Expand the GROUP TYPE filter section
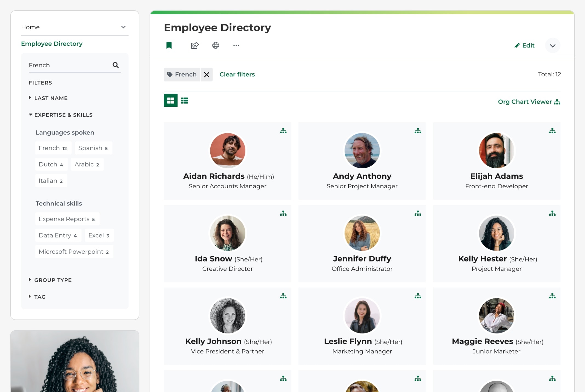The image size is (585, 392). (x=50, y=280)
